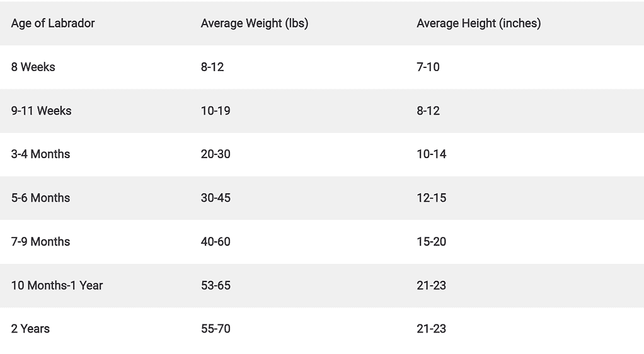Screen dimensions: 644x354
Task: Click the 7-10 height cell
Action: point(428,67)
